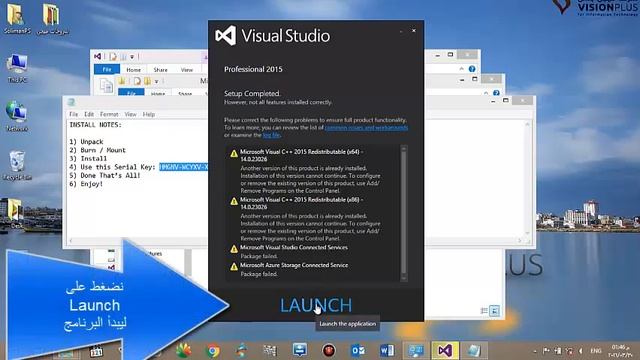
Task: Open This PC desktop icon
Action: coord(17,68)
